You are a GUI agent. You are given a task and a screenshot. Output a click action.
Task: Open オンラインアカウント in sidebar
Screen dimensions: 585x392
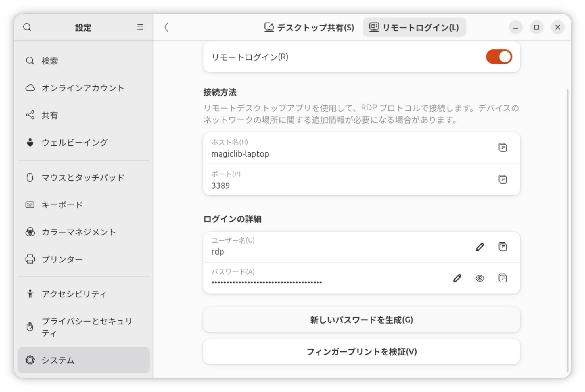pos(83,88)
